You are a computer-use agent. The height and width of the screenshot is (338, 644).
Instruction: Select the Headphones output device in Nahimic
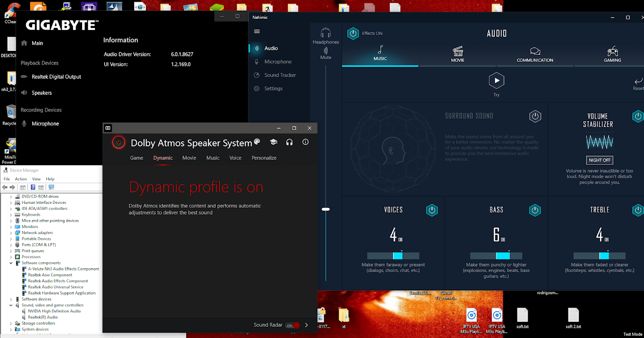tap(326, 36)
